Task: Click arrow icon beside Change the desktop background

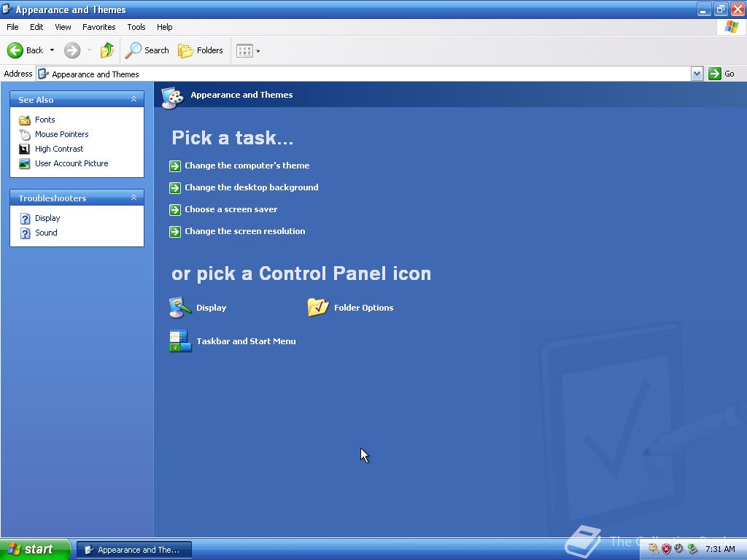Action: point(175,188)
